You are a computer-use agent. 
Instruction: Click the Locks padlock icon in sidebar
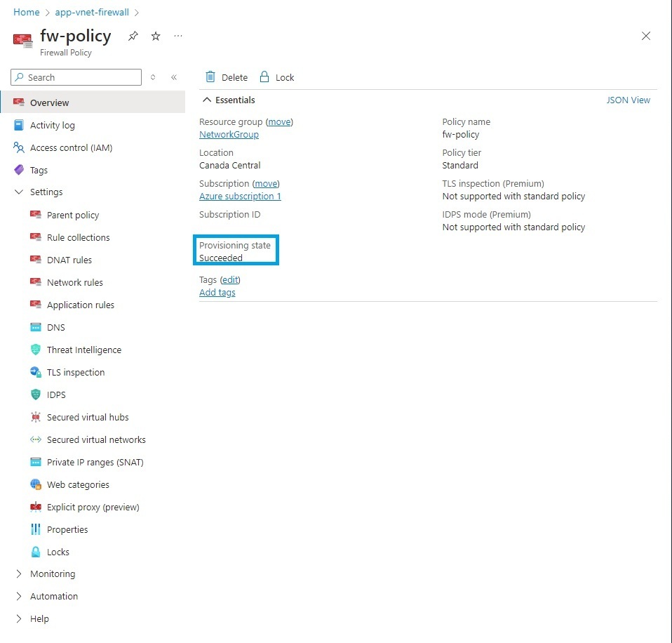pos(36,552)
